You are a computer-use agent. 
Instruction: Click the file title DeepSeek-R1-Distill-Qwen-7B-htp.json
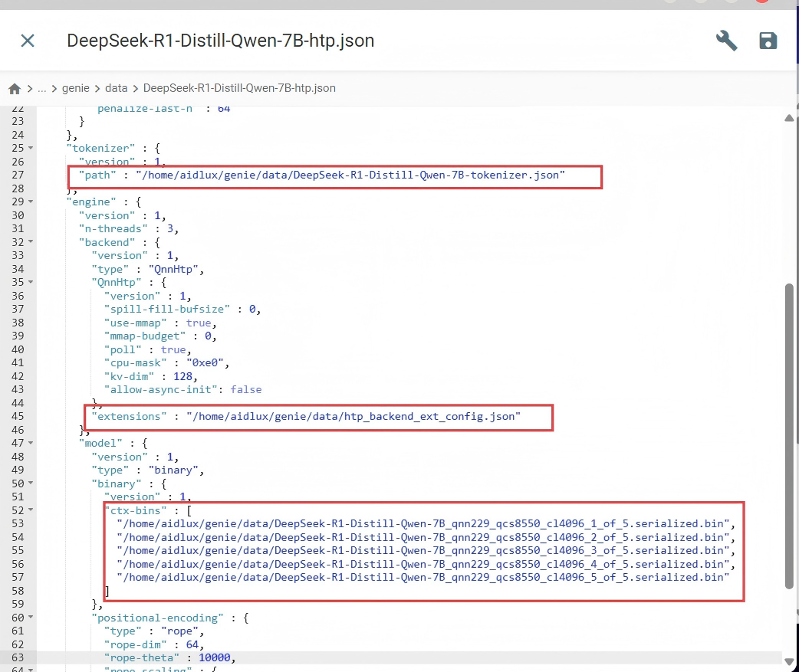(221, 40)
